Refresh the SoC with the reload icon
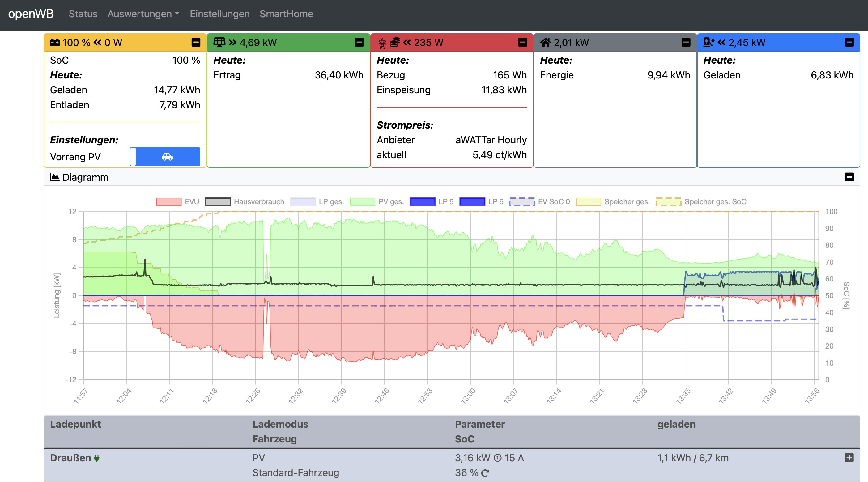The width and height of the screenshot is (868, 482). (485, 473)
